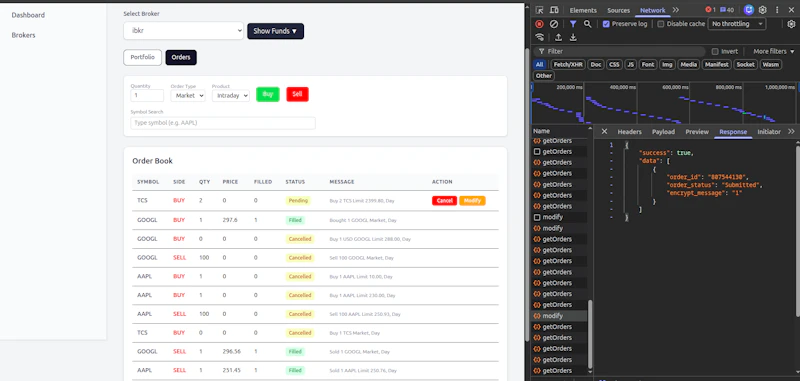Open Network panel settings gear
The height and width of the screenshot is (381, 800).
pos(791,24)
